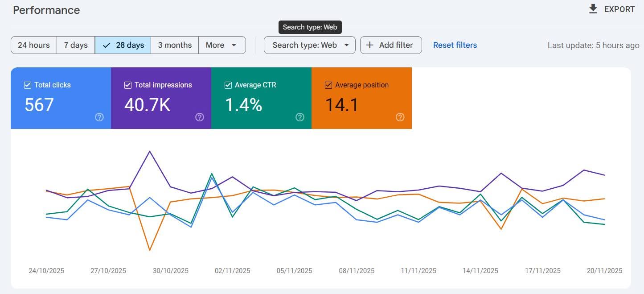Uncheck the Total impressions checkbox
Viewport: 644px width, 294px height.
click(128, 85)
